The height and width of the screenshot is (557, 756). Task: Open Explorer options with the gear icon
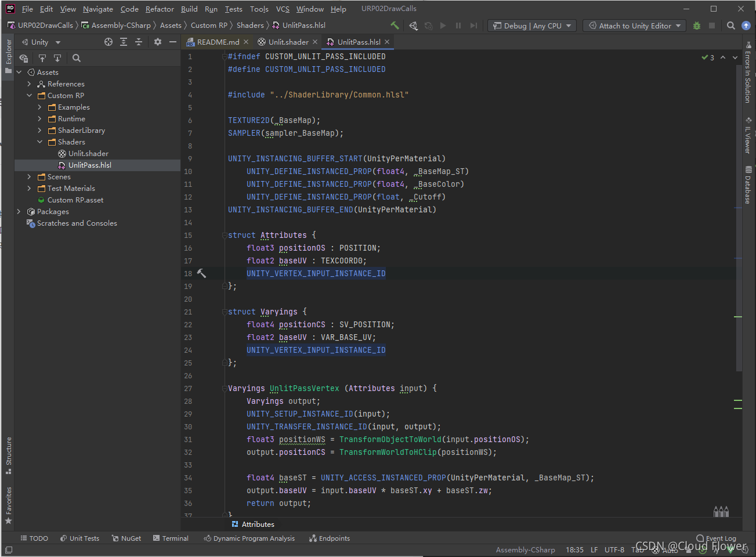pos(157,42)
